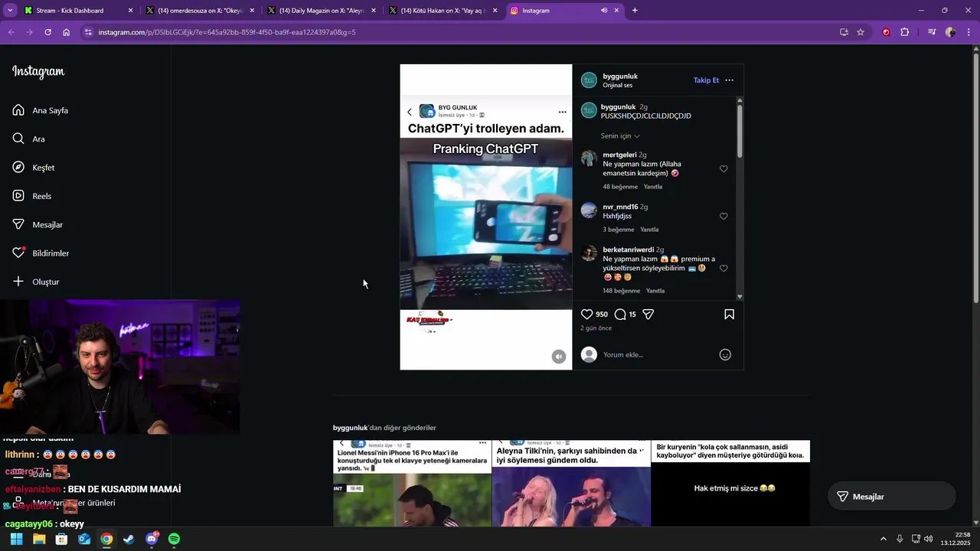Follow byggunluk with Takip Et
Screen dimensions: 980x551
click(706, 80)
